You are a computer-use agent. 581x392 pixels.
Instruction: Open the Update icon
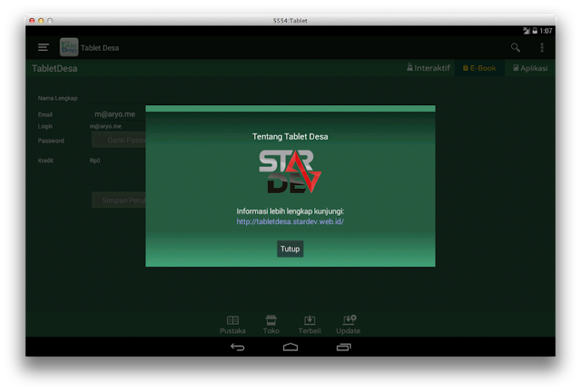point(348,325)
